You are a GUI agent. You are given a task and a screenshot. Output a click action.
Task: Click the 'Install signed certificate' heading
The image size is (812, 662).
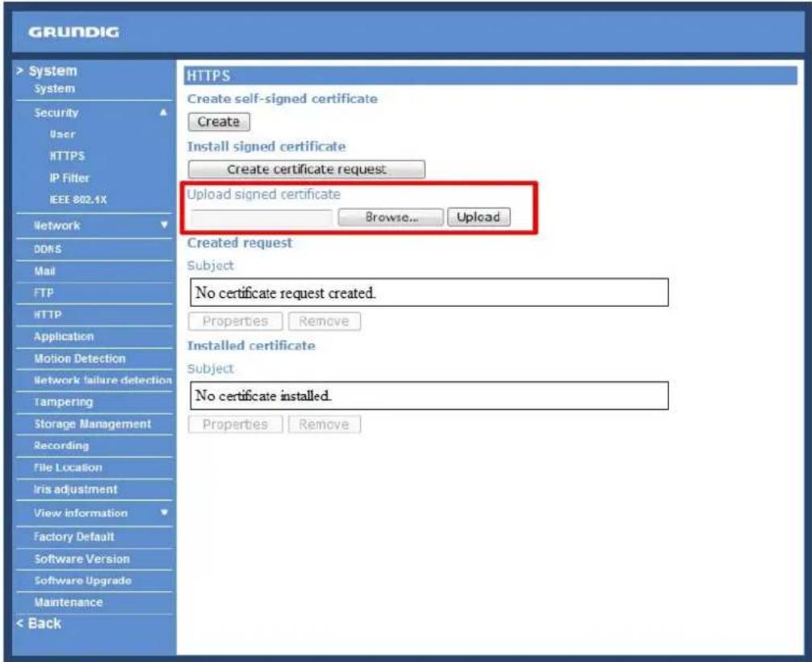click(x=266, y=147)
